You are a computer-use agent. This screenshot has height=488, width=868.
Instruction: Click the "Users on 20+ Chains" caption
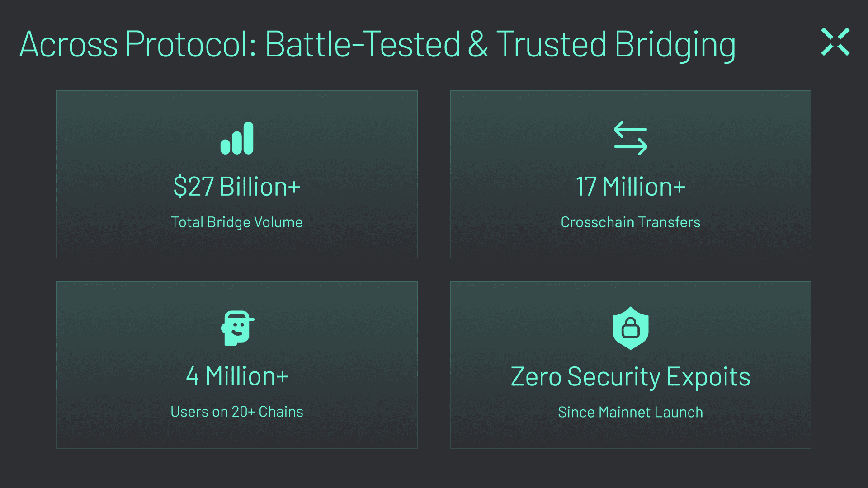point(237,412)
